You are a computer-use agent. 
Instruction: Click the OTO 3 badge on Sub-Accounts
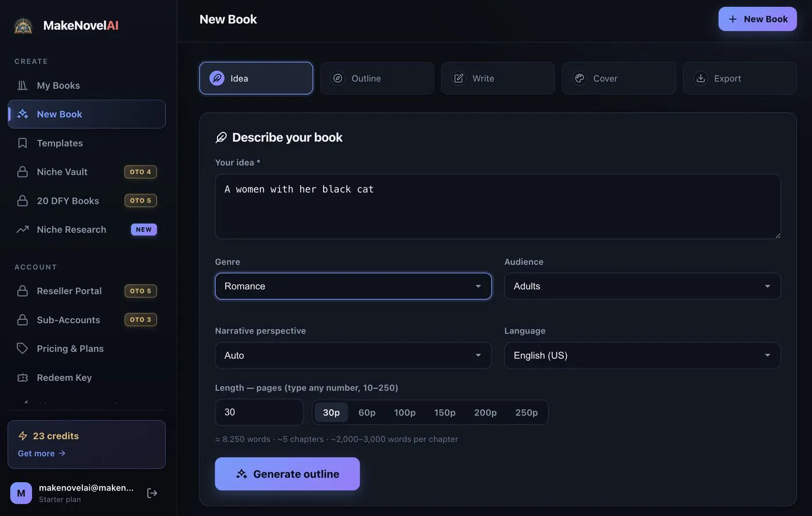(140, 320)
